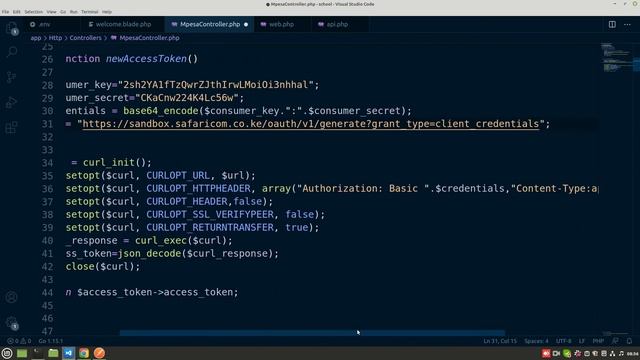Change file encoding via UTF-8 in status bar
Viewport: 640px width, 360px height.
point(564,341)
